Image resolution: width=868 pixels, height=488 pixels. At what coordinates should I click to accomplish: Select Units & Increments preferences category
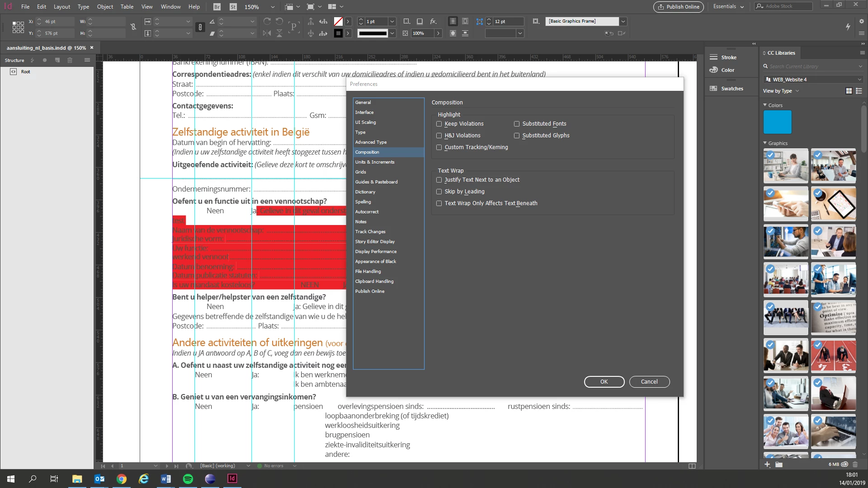374,162
